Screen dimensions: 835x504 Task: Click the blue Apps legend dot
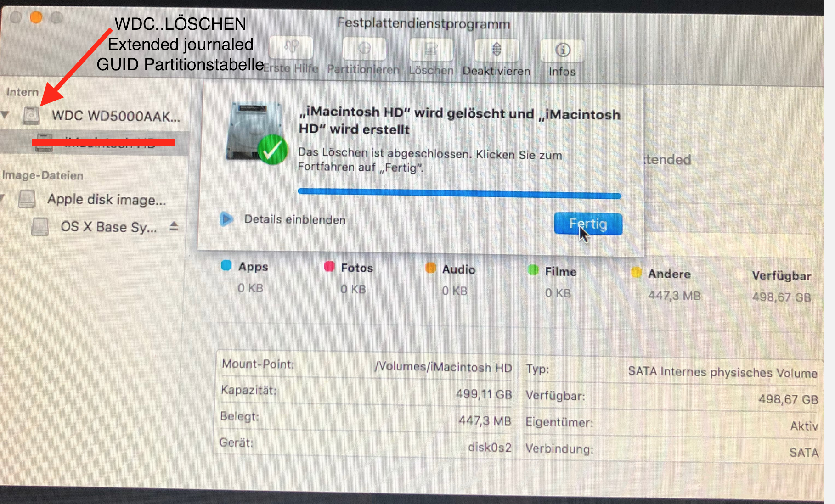226,265
